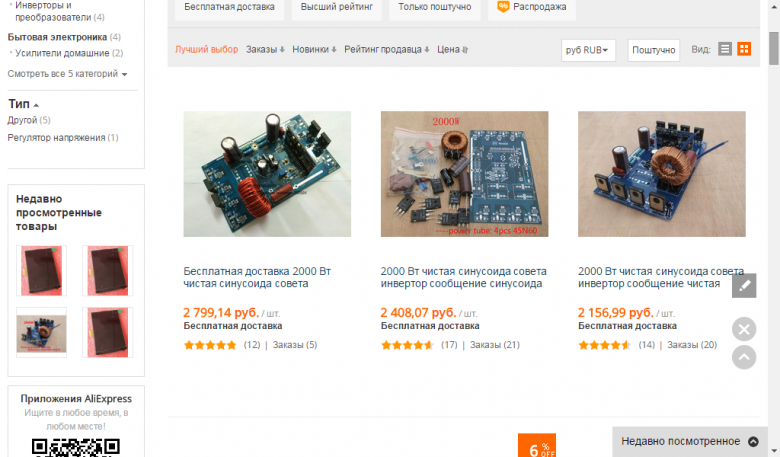This screenshot has height=457, width=780.
Task: Click the pencil edit floating icon
Action: coord(744,286)
